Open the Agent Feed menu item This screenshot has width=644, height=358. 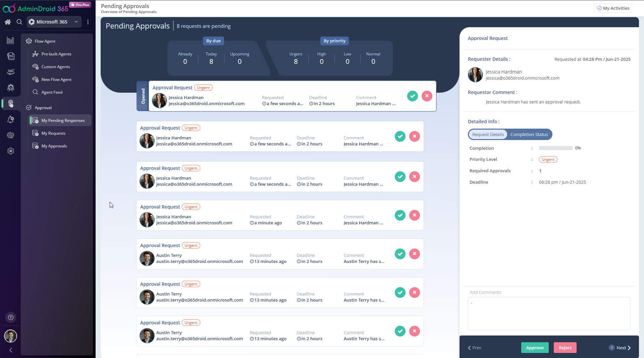click(x=52, y=92)
